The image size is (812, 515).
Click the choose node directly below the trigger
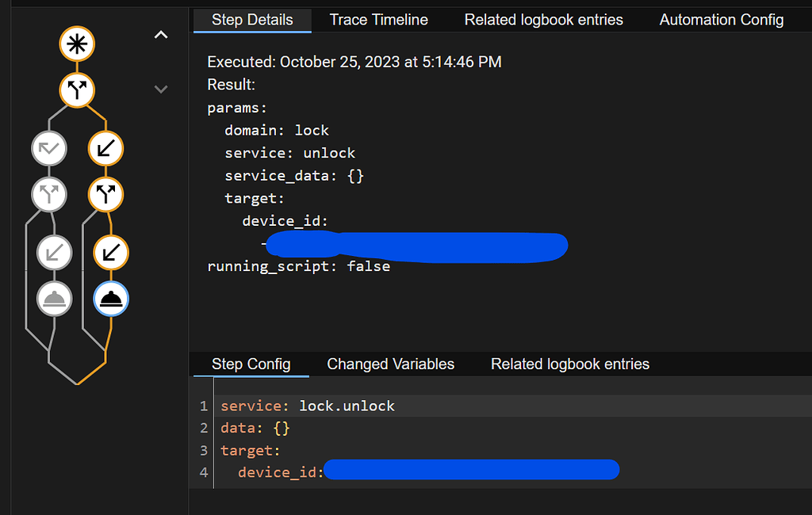click(x=77, y=90)
